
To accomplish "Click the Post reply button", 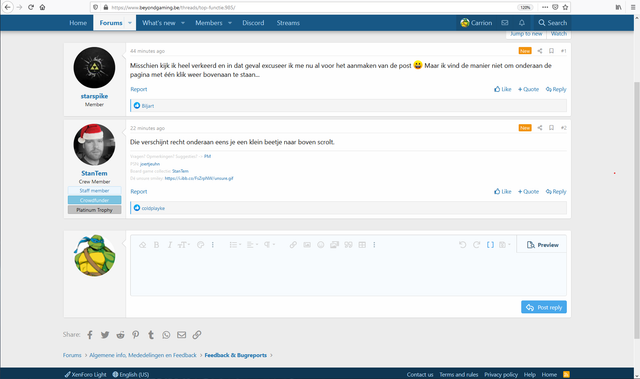I will point(544,307).
